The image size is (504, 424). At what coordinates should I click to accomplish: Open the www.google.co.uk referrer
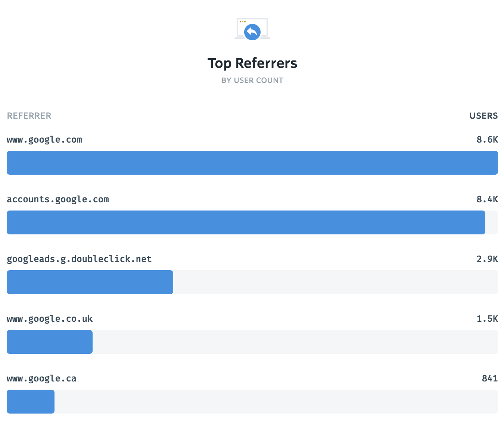(50, 319)
